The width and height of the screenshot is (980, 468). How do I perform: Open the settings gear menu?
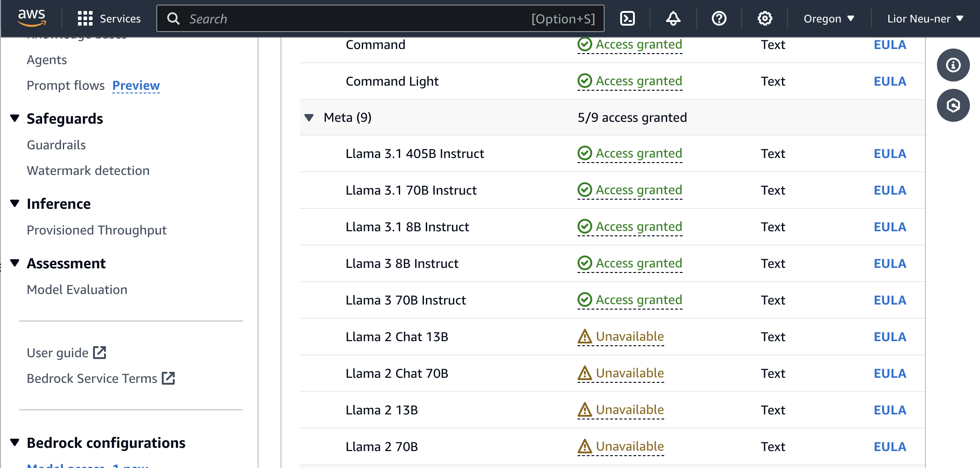click(765, 19)
